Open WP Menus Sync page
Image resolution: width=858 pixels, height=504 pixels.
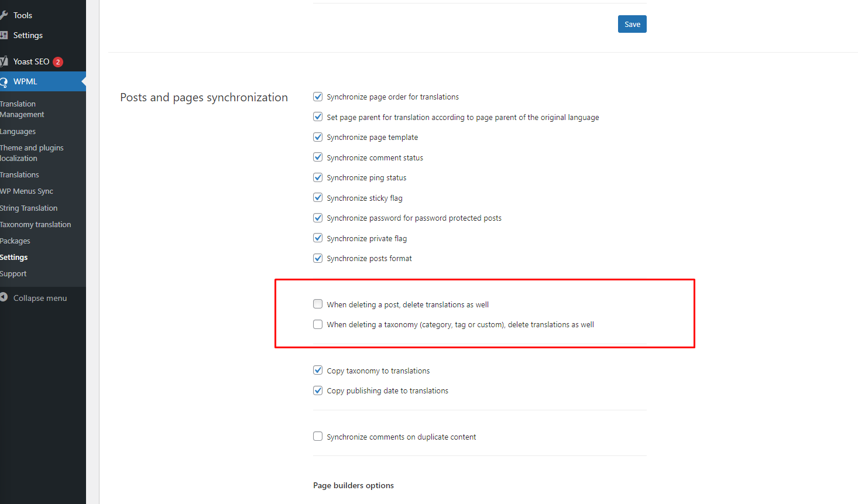[x=26, y=191]
